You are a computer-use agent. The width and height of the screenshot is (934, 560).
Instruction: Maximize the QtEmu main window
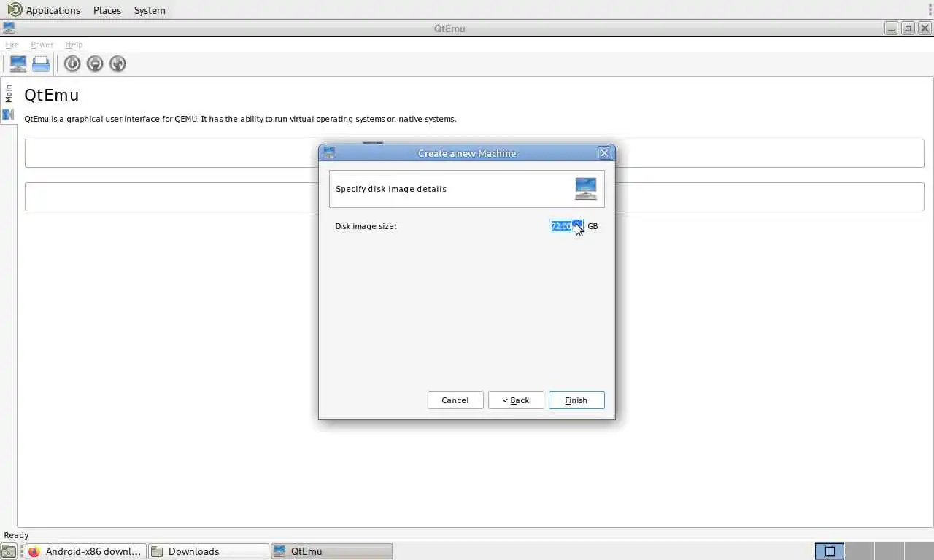coord(908,28)
